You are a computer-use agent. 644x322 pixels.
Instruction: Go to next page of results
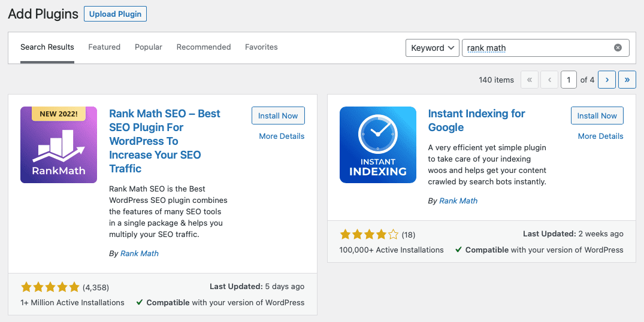point(607,80)
